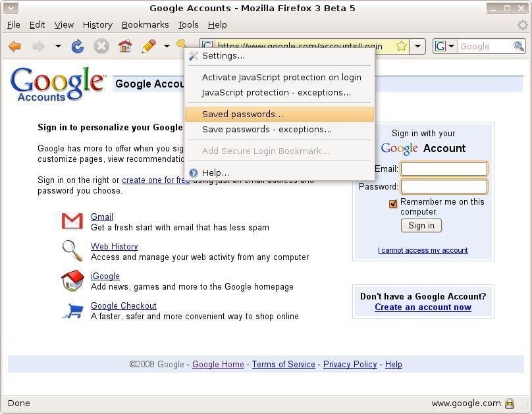Open the URL bar history dropdown

(x=417, y=46)
